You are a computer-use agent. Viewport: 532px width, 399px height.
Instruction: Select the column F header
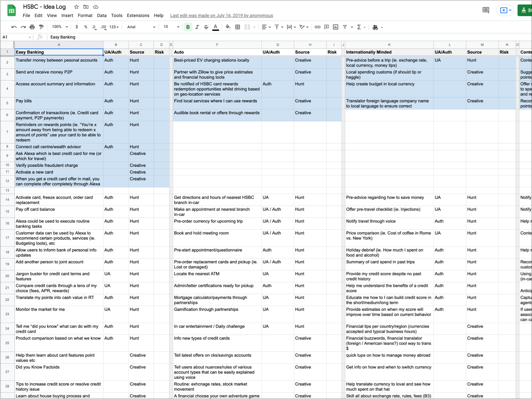[x=217, y=45]
